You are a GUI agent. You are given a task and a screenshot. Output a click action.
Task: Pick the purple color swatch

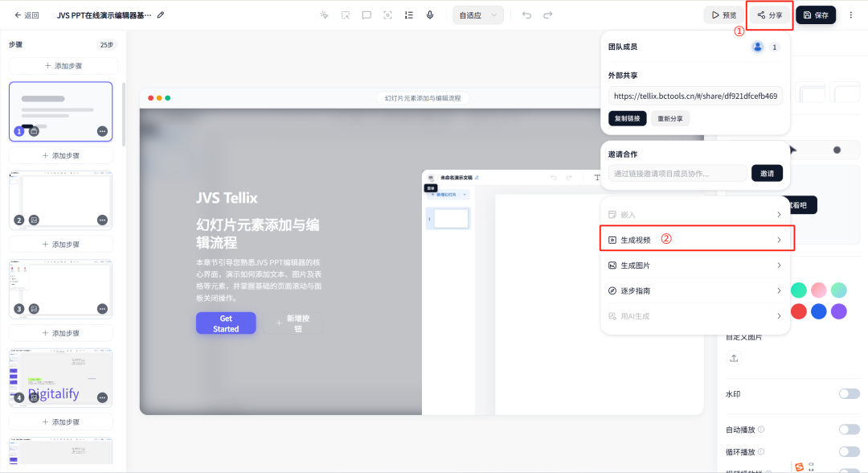(838, 311)
